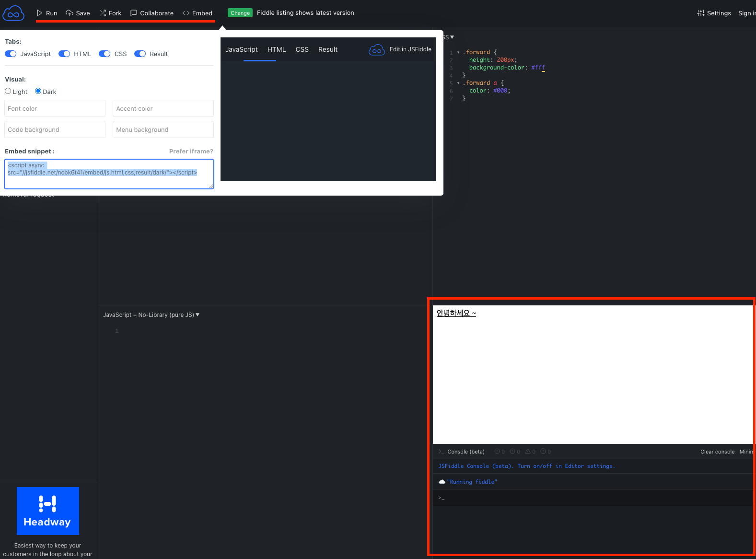Click the Sign in link
This screenshot has width=756, height=559.
click(x=747, y=13)
